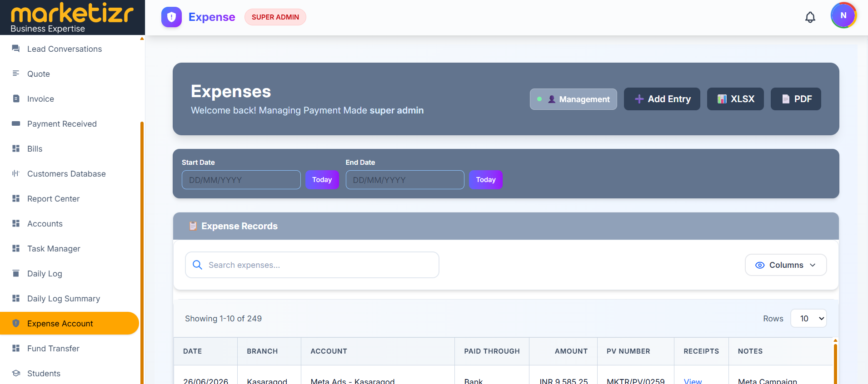Viewport: 868px width, 384px height.
Task: Click the Bills grid icon
Action: [x=16, y=148]
